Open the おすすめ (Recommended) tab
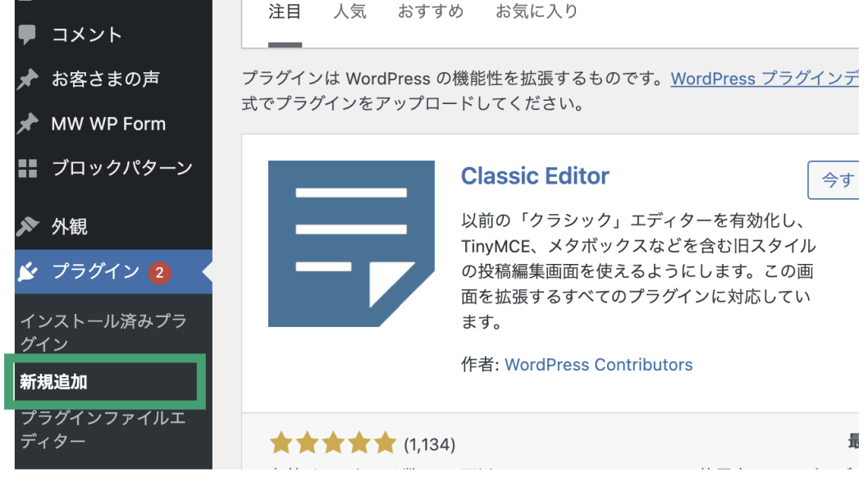Viewport: 868px width, 482px height. pyautogui.click(x=430, y=11)
